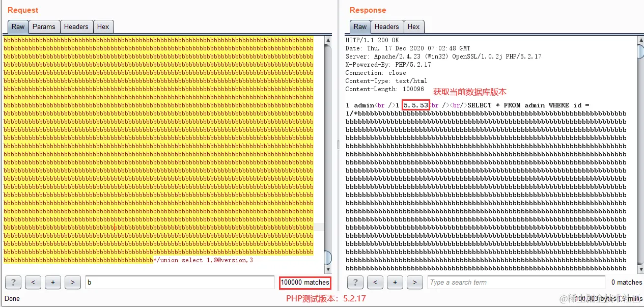Click the Done status text
Screen dimensions: 644x307
click(x=12, y=298)
